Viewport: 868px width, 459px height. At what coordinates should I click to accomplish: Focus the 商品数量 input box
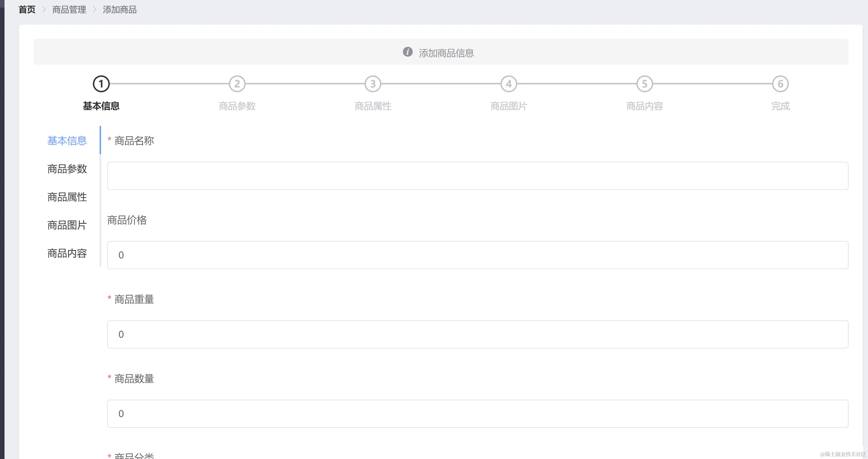click(477, 414)
